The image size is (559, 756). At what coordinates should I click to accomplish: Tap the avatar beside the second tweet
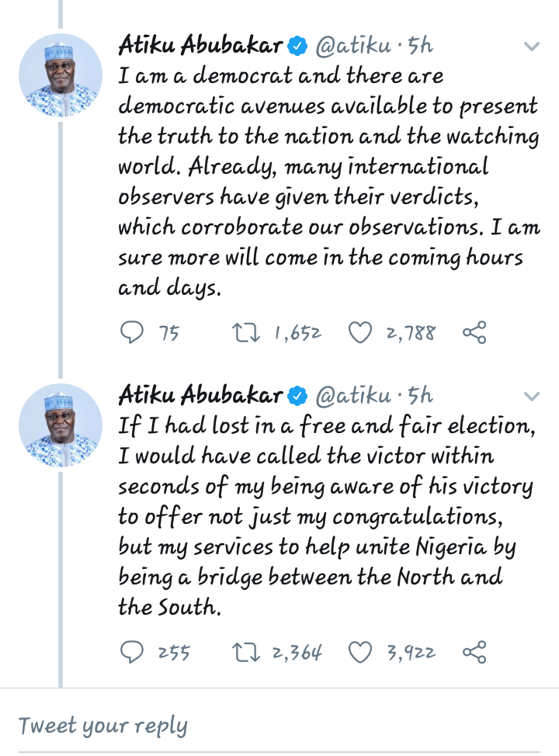[x=61, y=425]
